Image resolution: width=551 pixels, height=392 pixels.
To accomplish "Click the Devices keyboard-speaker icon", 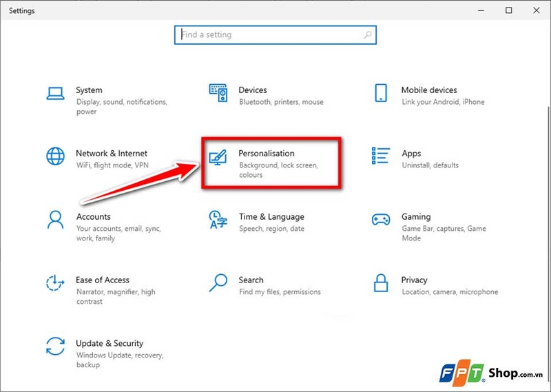I will pos(218,93).
